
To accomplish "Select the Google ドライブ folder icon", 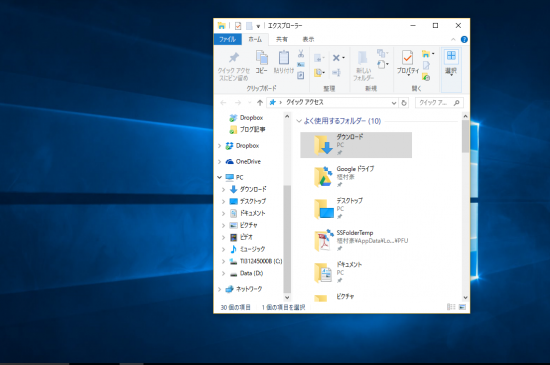I will [323, 177].
